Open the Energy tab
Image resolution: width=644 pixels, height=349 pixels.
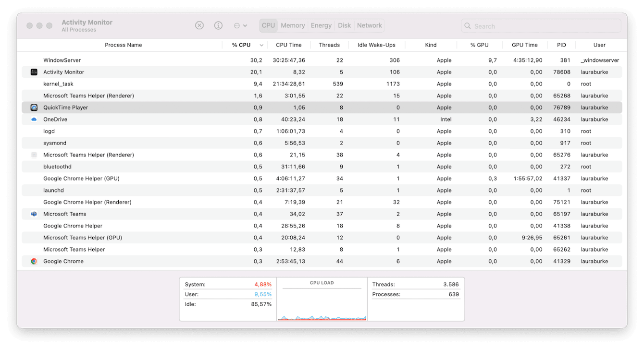[321, 25]
